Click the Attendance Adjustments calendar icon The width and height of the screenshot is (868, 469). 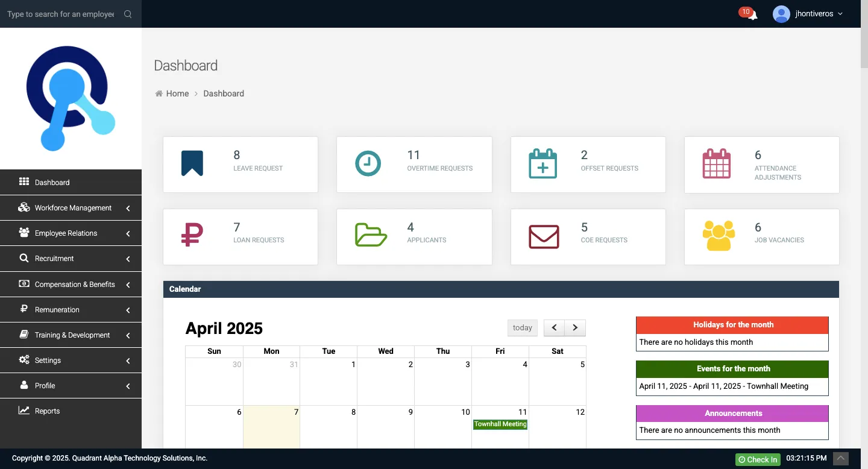716,163
